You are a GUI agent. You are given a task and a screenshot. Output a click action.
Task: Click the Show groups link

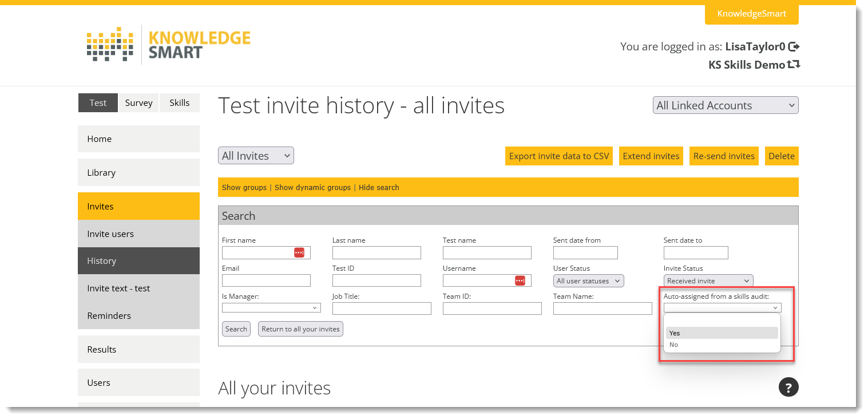pyautogui.click(x=244, y=188)
